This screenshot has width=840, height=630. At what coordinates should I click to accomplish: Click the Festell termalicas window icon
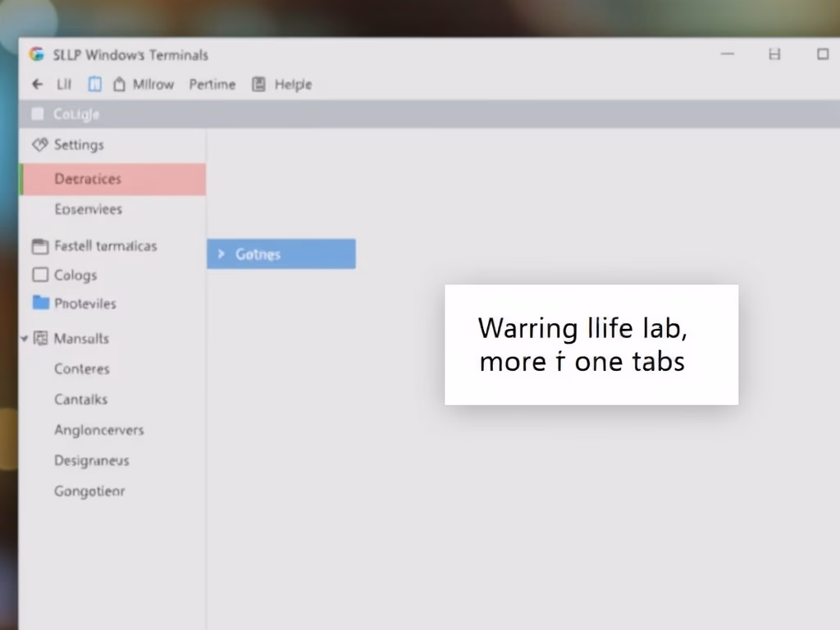39,246
